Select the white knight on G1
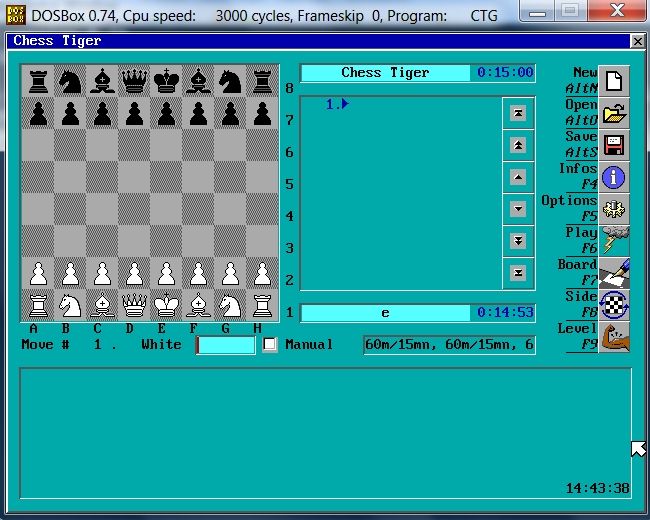Screen dimensions: 650x520 pos(230,306)
